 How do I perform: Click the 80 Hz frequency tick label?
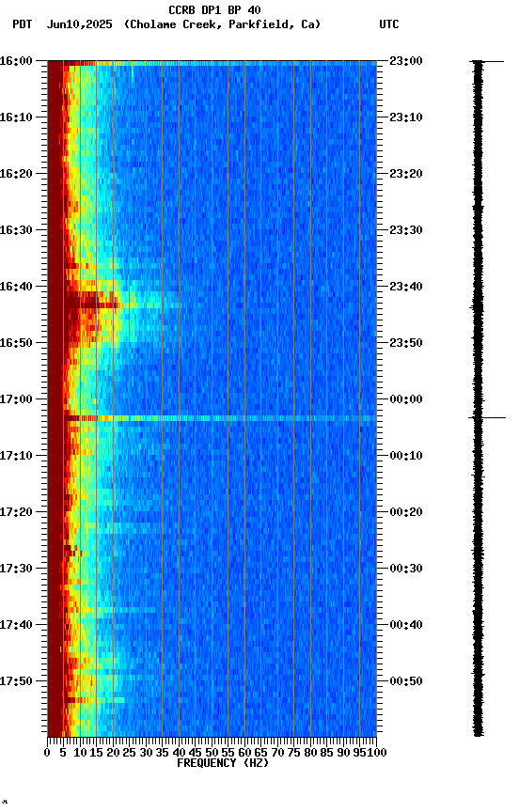[x=310, y=754]
